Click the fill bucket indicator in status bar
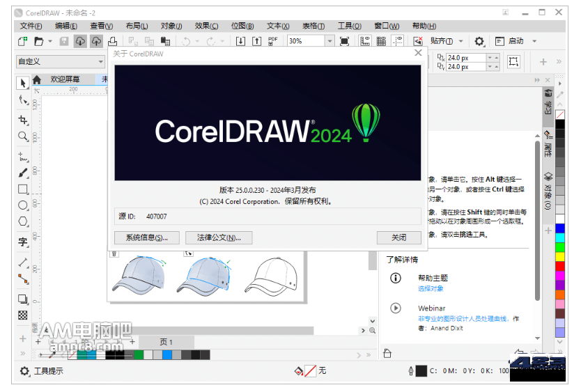This screenshot has height=392, width=581. (x=299, y=371)
